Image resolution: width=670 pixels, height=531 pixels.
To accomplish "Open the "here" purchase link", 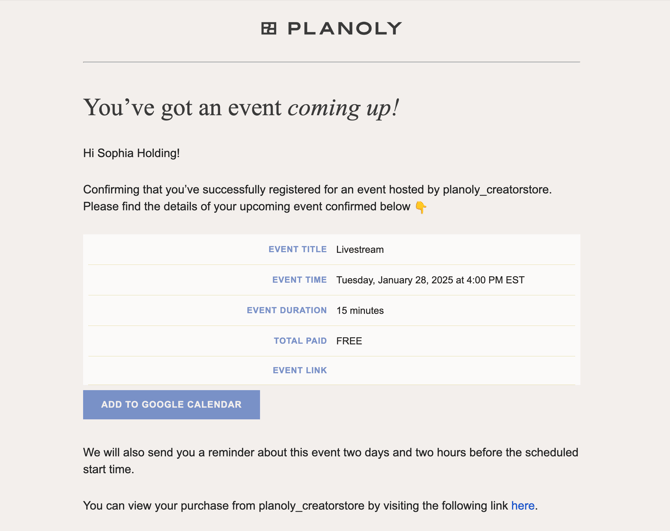I will (523, 506).
